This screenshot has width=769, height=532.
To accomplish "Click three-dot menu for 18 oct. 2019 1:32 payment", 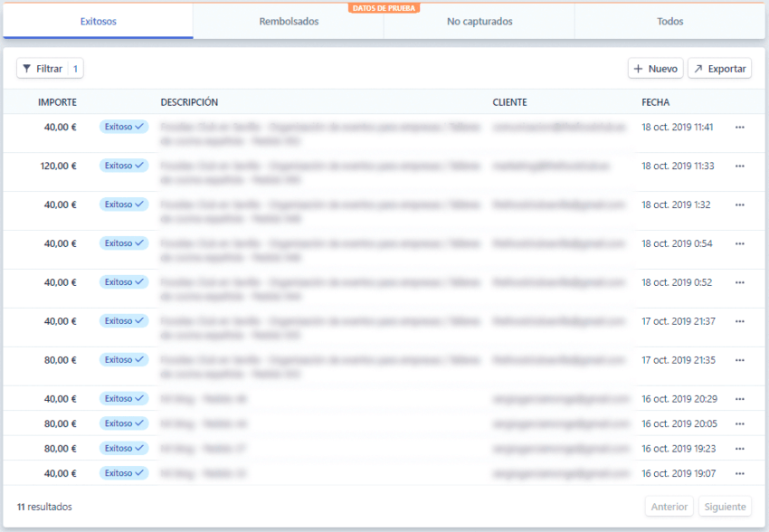I will click(x=739, y=205).
